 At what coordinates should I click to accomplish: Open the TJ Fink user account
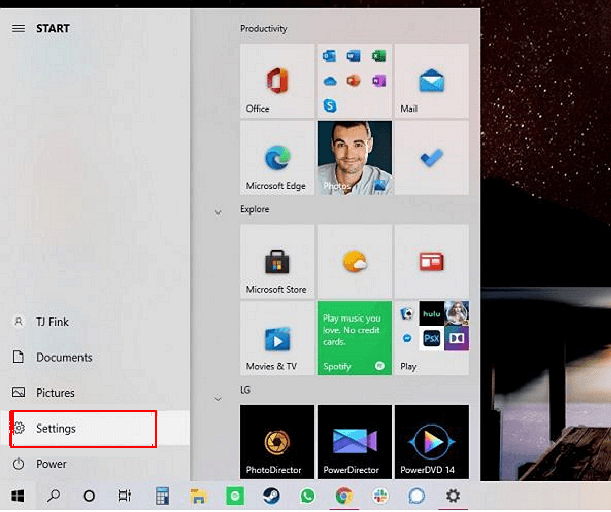click(54, 322)
